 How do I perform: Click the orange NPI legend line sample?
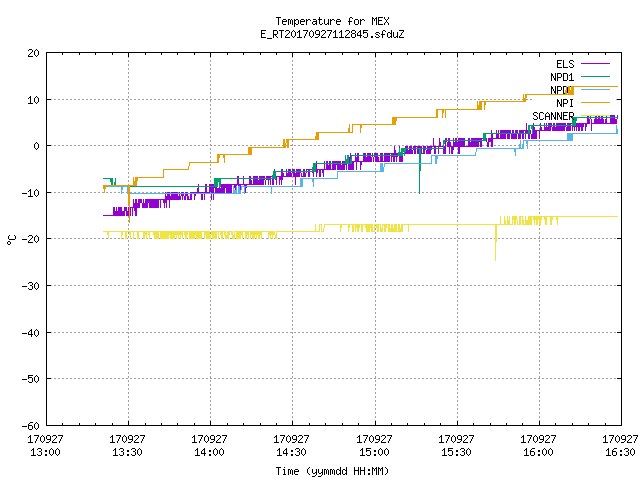pos(596,102)
